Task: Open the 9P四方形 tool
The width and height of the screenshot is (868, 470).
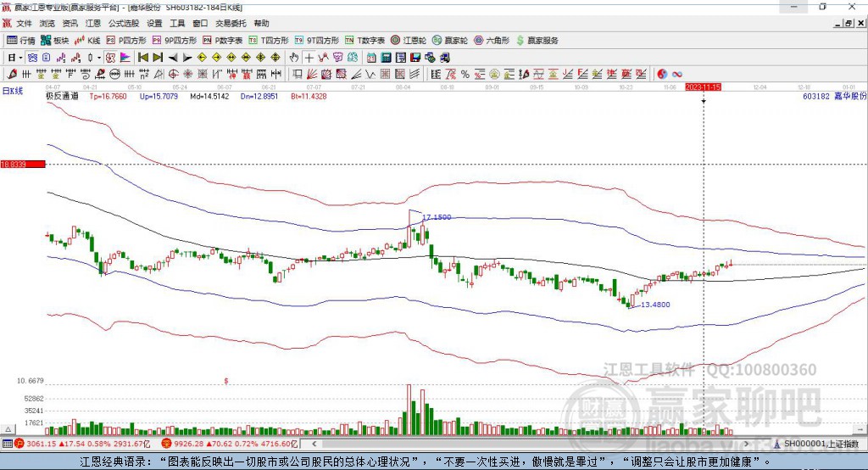Action: tap(175, 41)
